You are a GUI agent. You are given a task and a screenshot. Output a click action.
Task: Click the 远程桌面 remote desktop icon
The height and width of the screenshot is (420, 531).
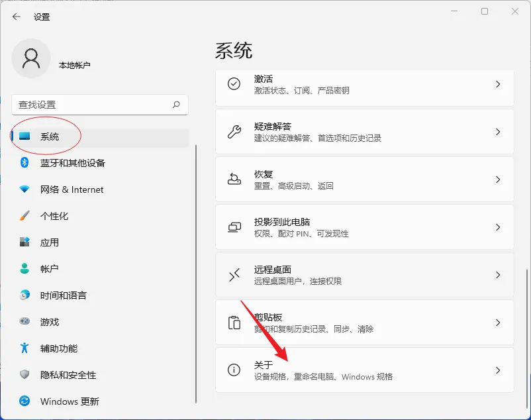pos(234,275)
